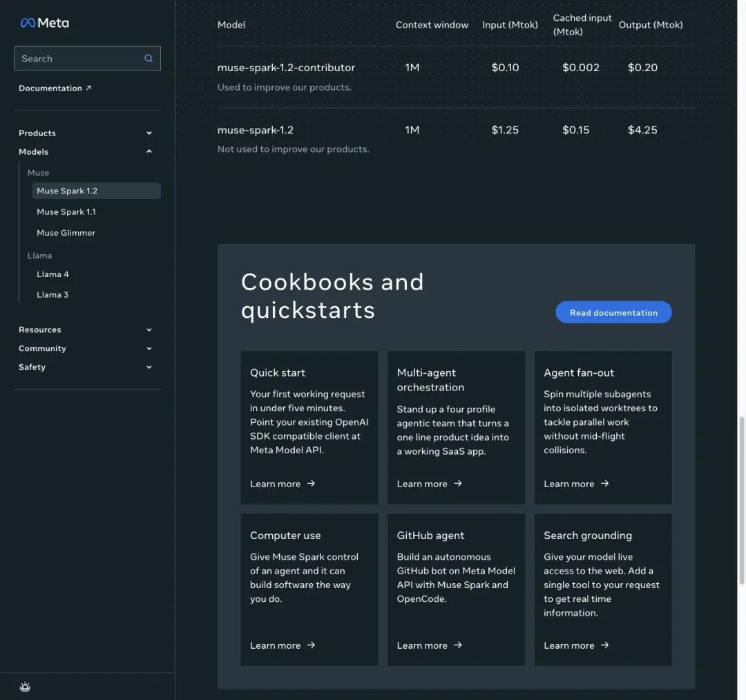Collapse the Models section chevron
The width and height of the screenshot is (746, 700).
[149, 152]
